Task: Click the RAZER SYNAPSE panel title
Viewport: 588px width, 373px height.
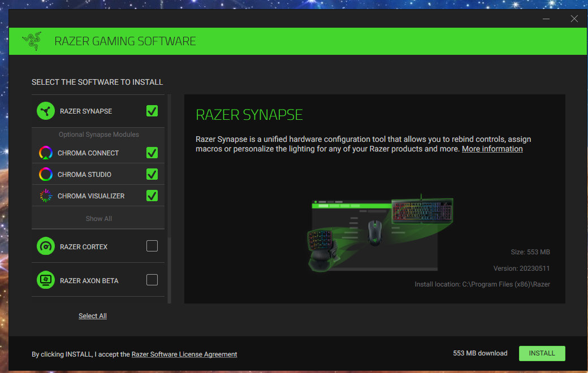Action: (x=249, y=115)
